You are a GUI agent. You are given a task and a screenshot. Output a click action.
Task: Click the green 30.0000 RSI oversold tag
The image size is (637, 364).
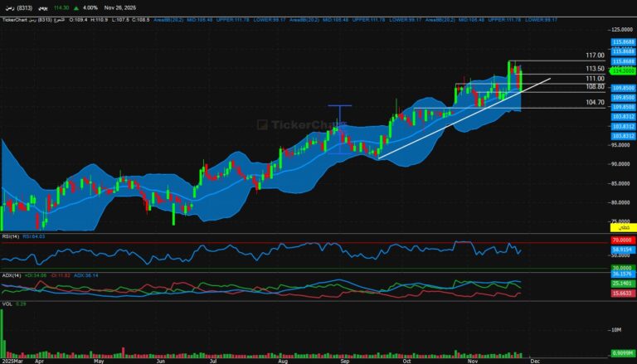pos(622,268)
